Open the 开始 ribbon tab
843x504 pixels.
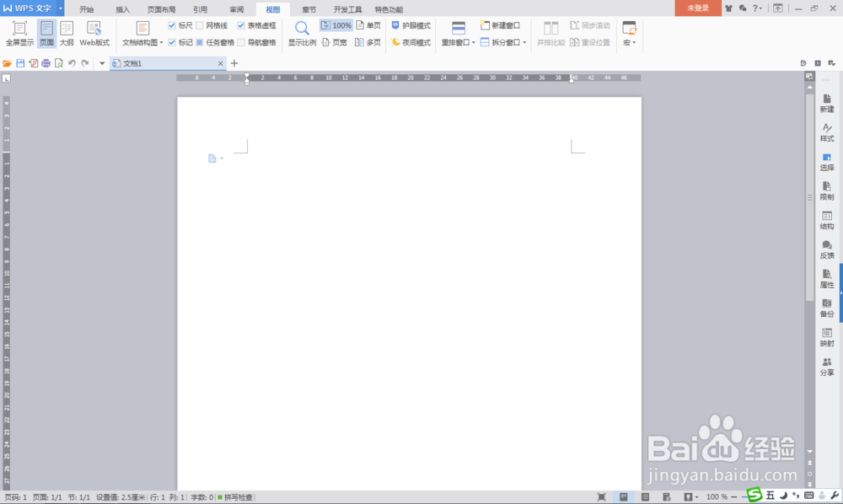pos(87,9)
